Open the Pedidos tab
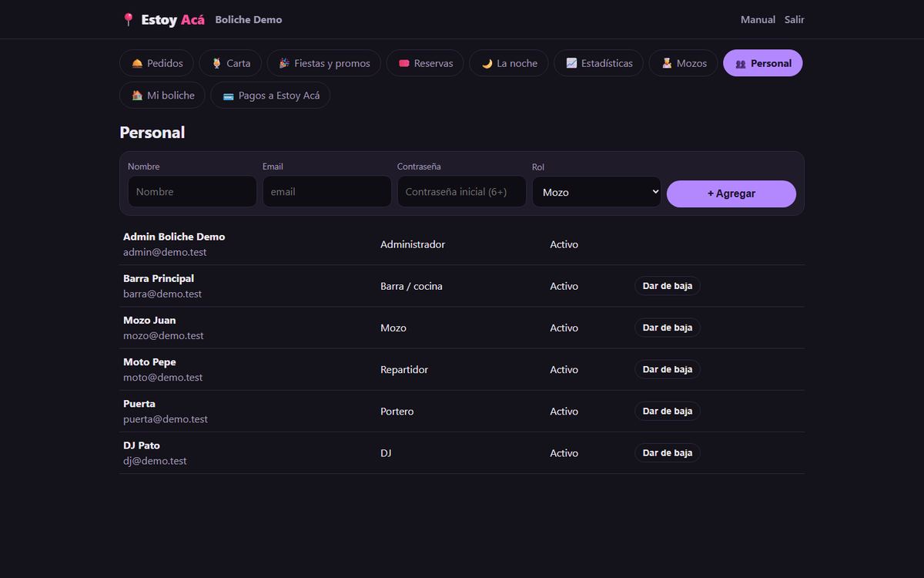Viewport: 924px width, 578px height. (x=157, y=63)
